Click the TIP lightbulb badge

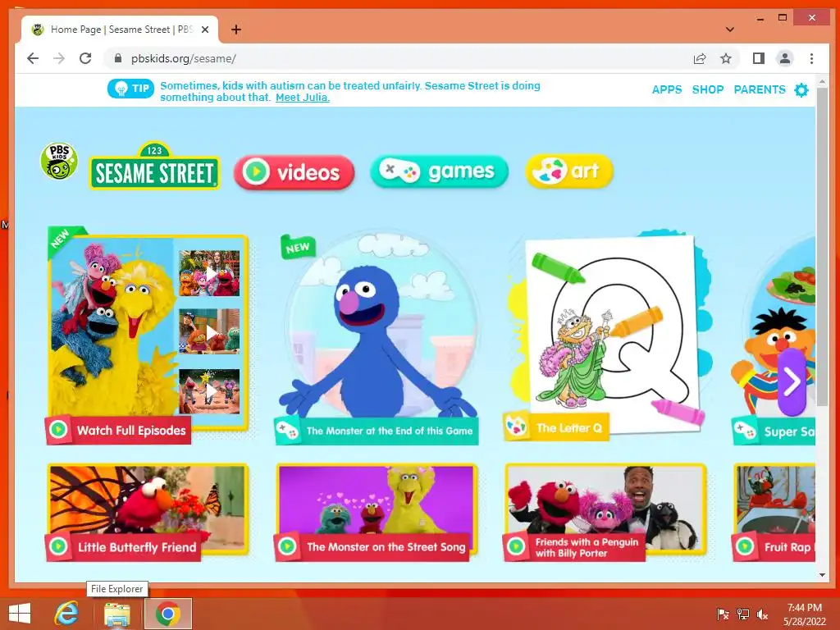130,89
